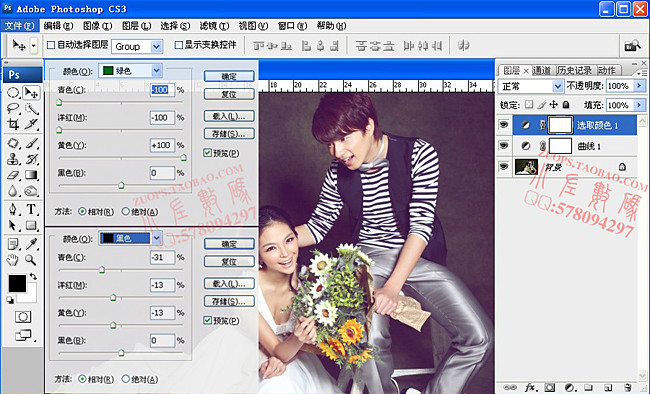Click 黄色 slider handle in green dialog

pos(183,158)
